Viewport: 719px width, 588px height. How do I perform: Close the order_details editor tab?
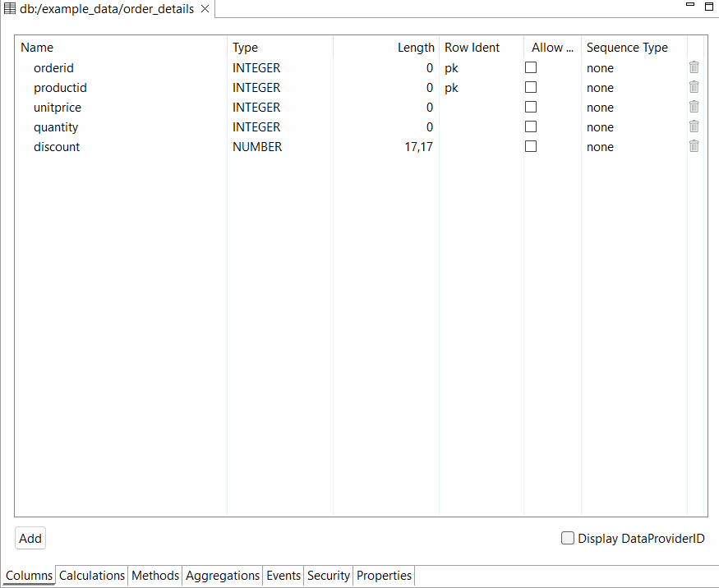tap(205, 9)
